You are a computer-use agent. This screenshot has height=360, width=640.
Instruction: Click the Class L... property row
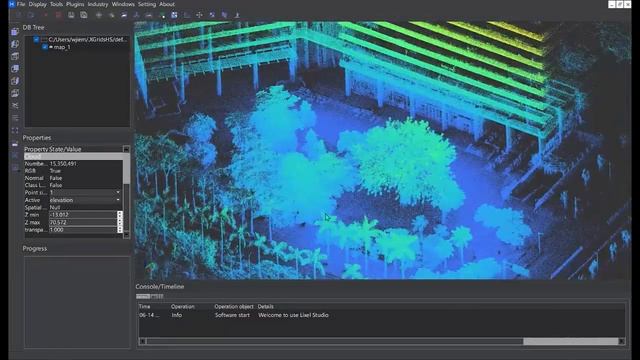point(73,185)
